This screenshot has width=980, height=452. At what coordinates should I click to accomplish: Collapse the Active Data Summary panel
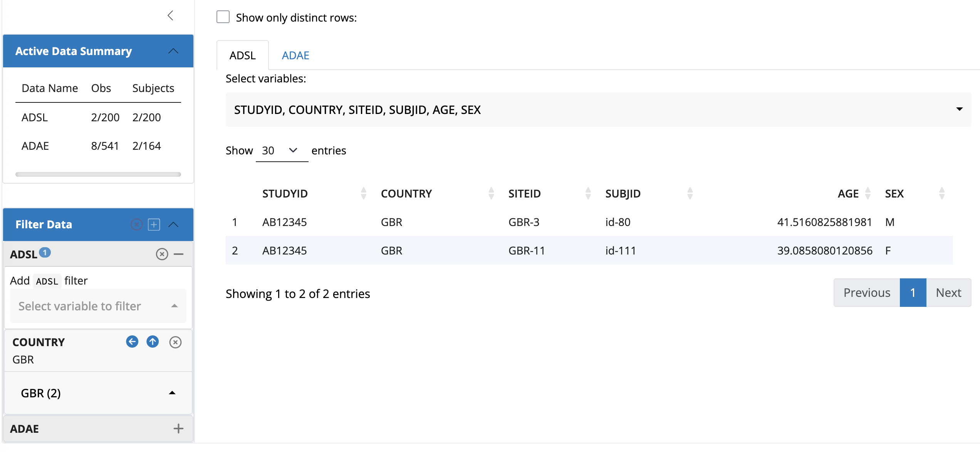tap(173, 51)
